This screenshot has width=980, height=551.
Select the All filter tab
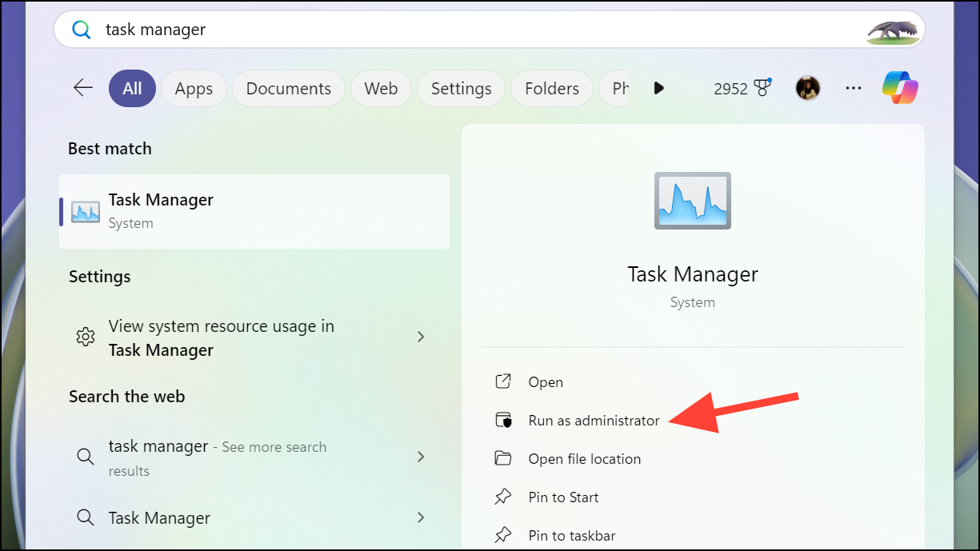point(132,88)
